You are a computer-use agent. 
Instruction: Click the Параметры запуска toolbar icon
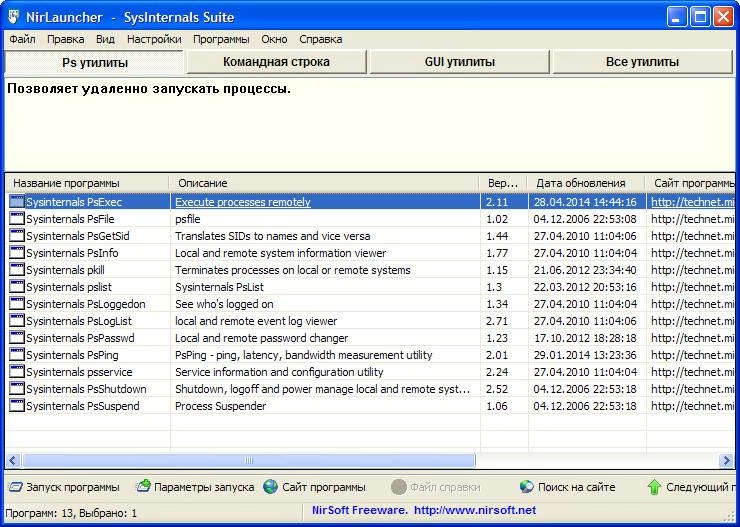click(x=143, y=486)
